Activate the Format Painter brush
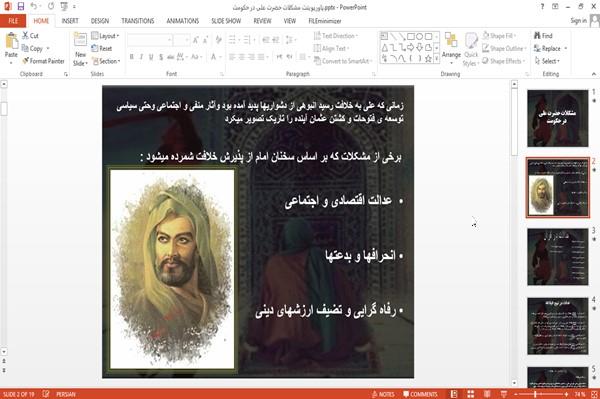Image resolution: width=600 pixels, height=399 pixels. [x=43, y=61]
